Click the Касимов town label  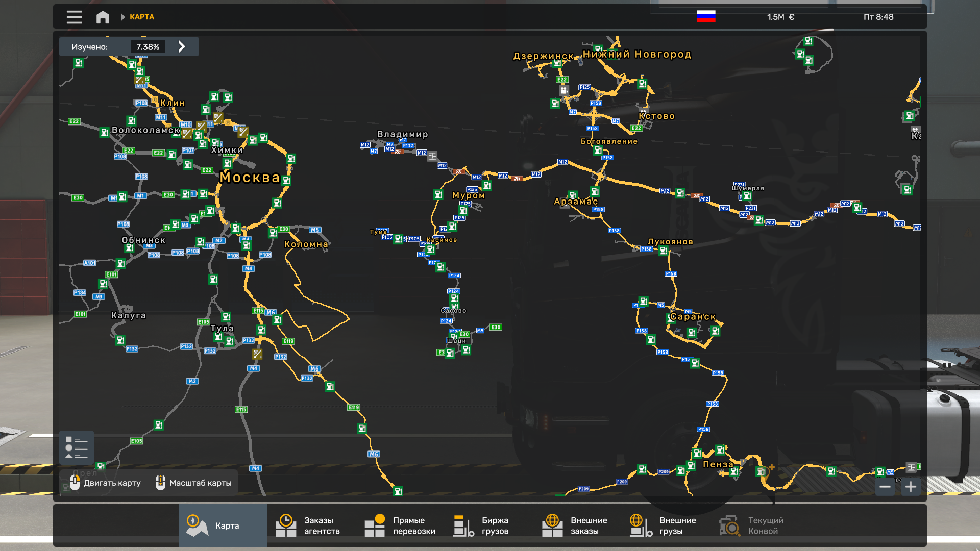pyautogui.click(x=442, y=240)
